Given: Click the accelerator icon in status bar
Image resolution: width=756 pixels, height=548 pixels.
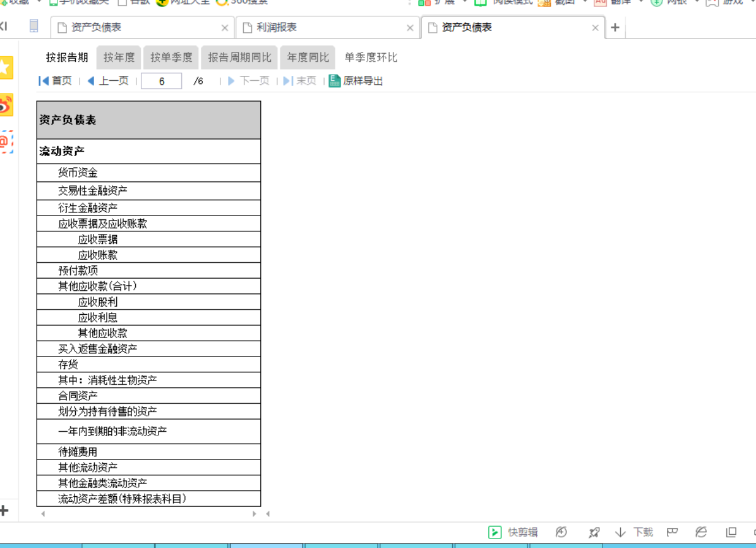Looking at the screenshot, I should pyautogui.click(x=561, y=532).
